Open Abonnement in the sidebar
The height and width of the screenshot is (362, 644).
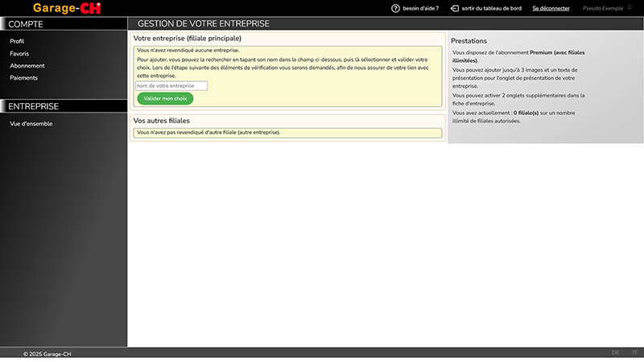27,66
